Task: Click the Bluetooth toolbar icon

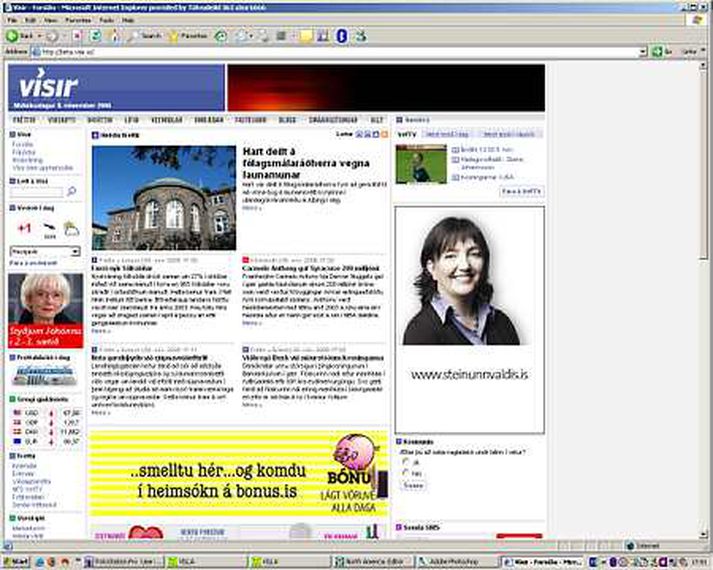Action: click(x=342, y=36)
